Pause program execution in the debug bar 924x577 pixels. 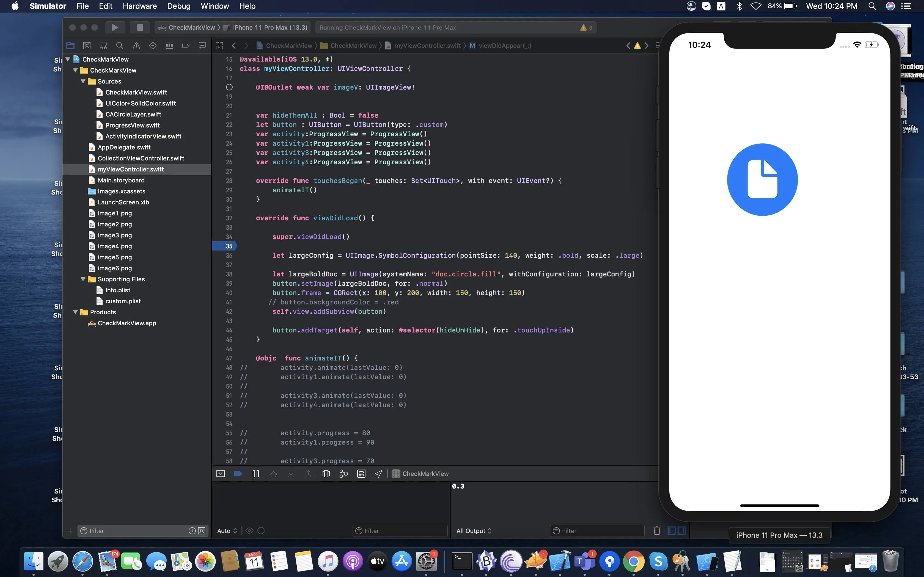click(x=255, y=474)
